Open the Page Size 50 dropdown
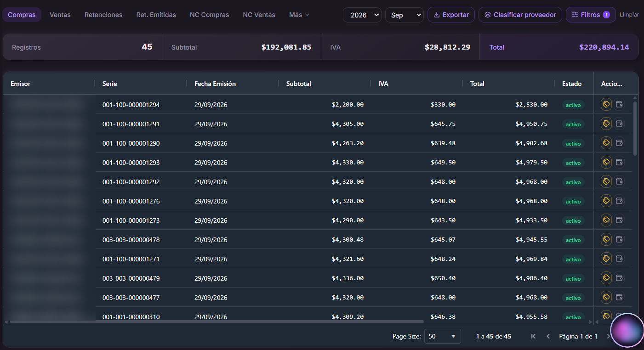 442,336
